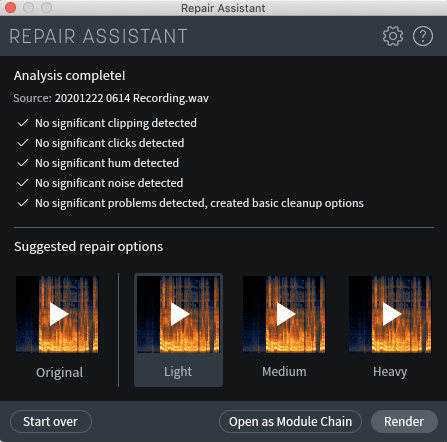The image size is (447, 442).
Task: Select the Original option label
Action: [x=60, y=372]
